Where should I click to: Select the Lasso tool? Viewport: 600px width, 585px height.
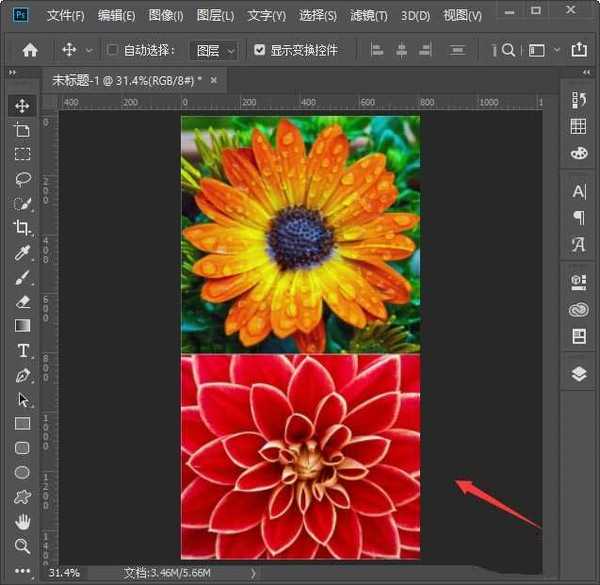[x=22, y=179]
